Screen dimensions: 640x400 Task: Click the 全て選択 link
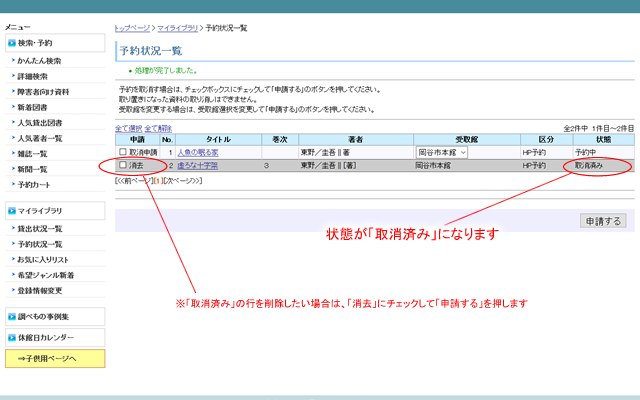(x=129, y=129)
